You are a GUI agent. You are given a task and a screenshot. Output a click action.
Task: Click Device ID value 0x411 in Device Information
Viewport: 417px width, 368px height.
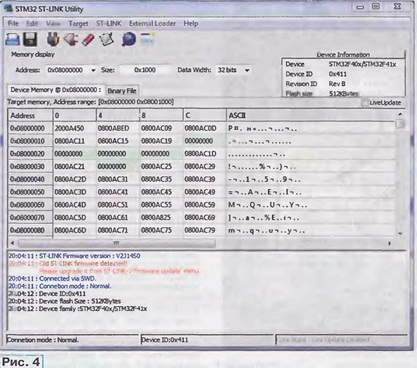point(338,74)
